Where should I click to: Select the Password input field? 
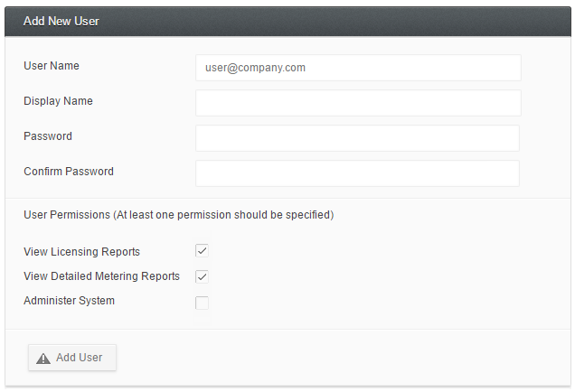[x=357, y=138]
